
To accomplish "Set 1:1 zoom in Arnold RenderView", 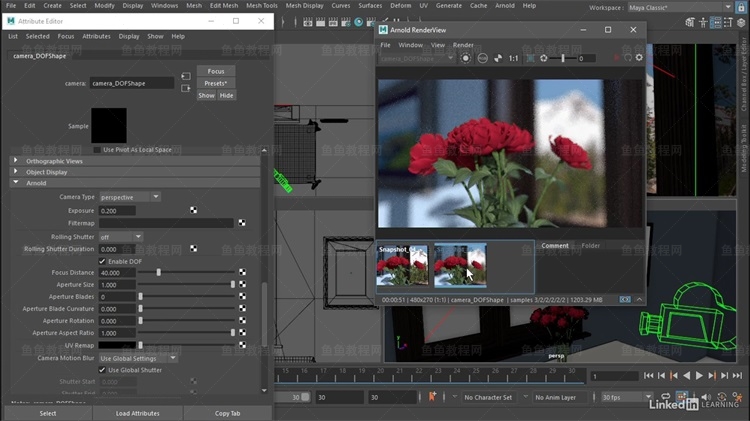I will click(513, 58).
